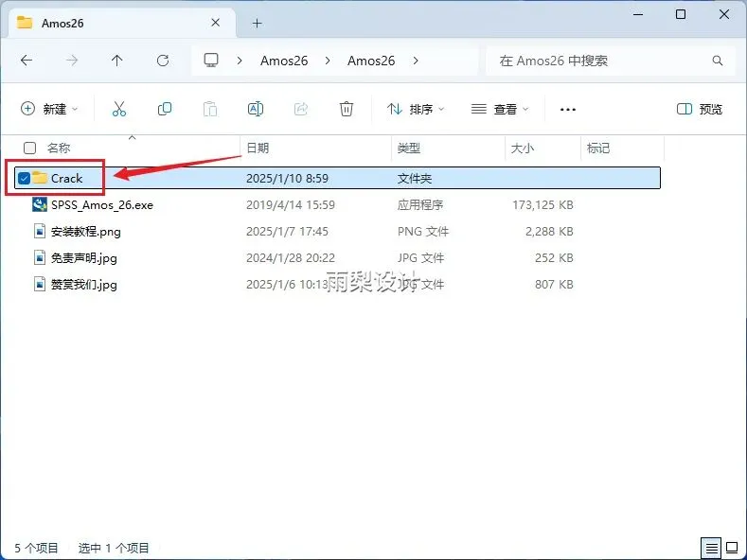Go back with the left arrow
Viewport: 747px width, 560px height.
click(x=27, y=61)
